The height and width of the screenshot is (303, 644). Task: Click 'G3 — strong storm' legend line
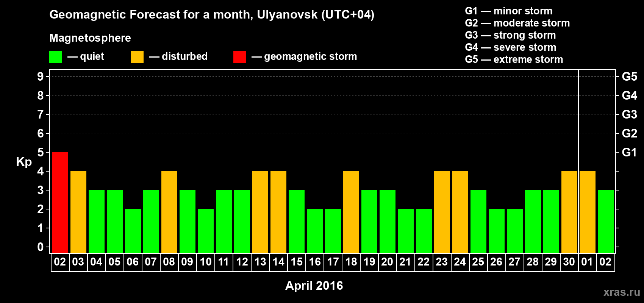510,35
